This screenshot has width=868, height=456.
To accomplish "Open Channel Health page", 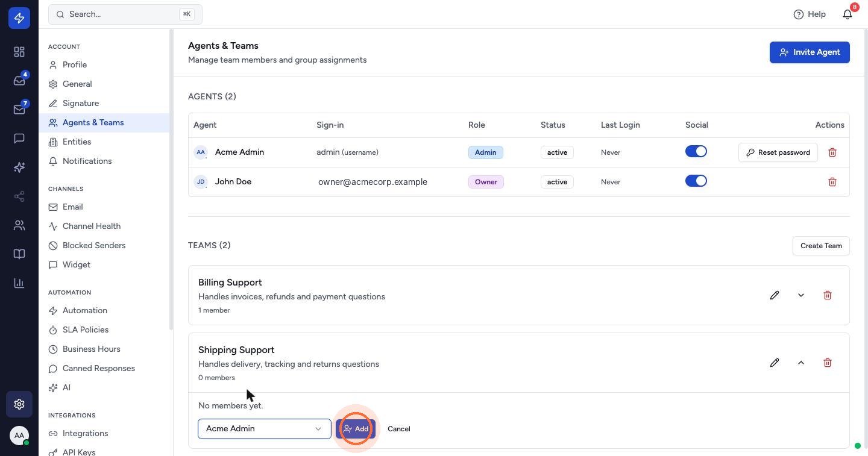I will pyautogui.click(x=104, y=226).
